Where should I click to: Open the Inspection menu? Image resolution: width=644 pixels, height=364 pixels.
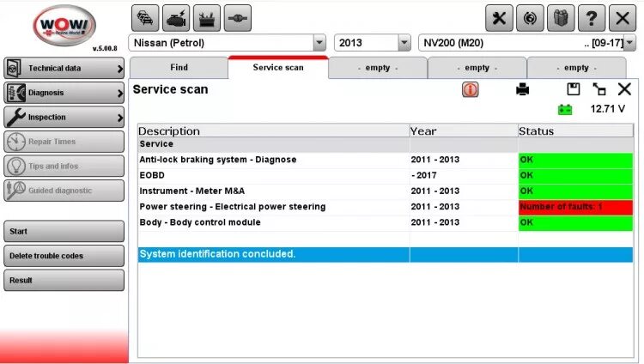pyautogui.click(x=64, y=117)
